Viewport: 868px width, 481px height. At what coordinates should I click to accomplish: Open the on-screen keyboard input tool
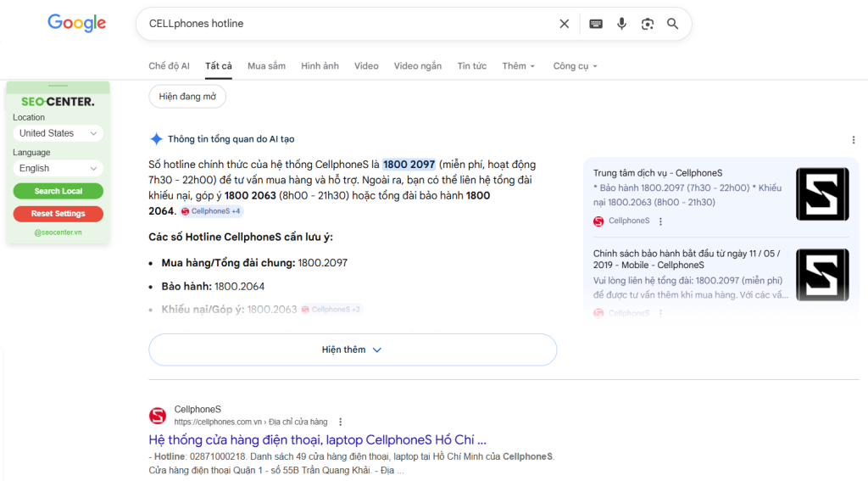click(596, 24)
